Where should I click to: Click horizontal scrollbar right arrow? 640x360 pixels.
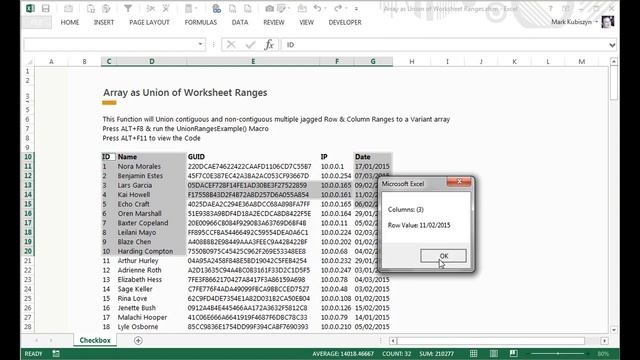(x=604, y=340)
